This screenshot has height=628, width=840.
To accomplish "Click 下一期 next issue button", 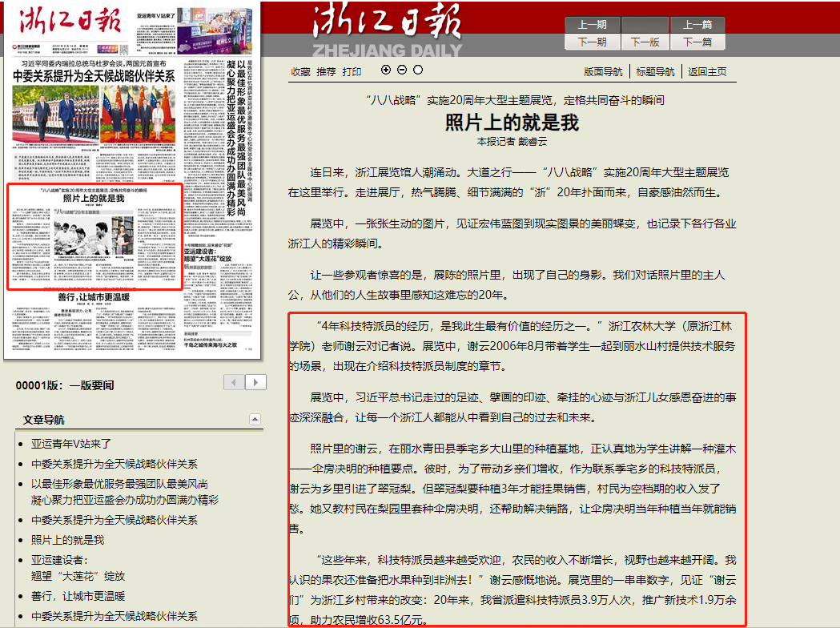I will (592, 42).
